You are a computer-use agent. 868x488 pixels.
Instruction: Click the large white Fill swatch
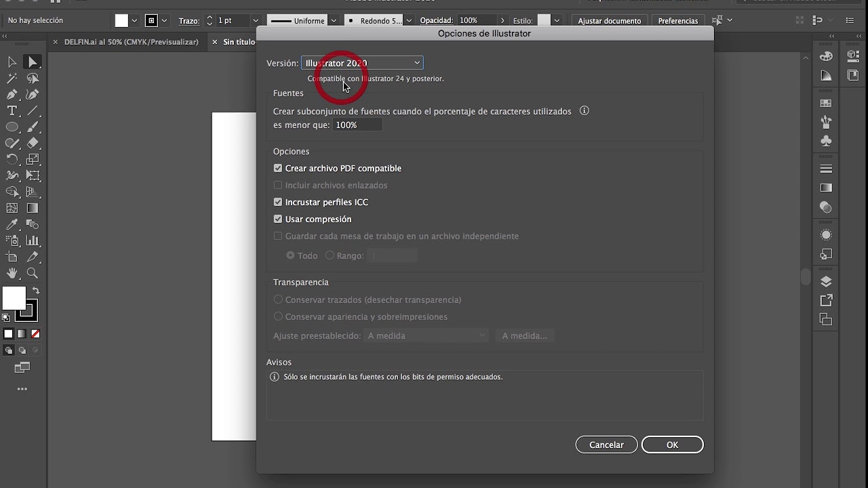14,298
